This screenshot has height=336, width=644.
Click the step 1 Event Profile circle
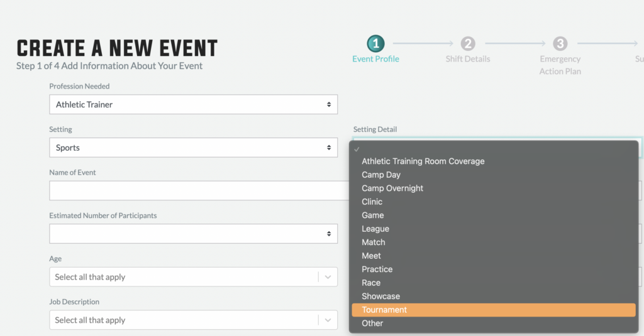tap(375, 43)
